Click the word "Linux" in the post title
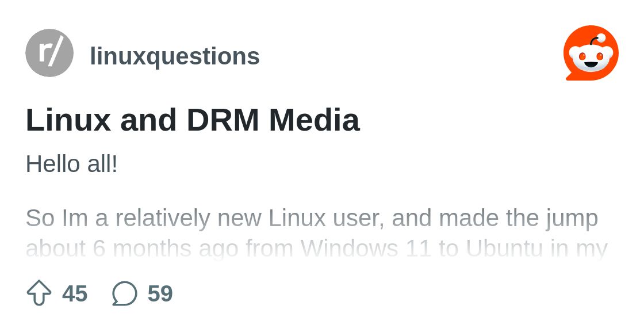Screen dimensions: 644x336 [x=68, y=120]
